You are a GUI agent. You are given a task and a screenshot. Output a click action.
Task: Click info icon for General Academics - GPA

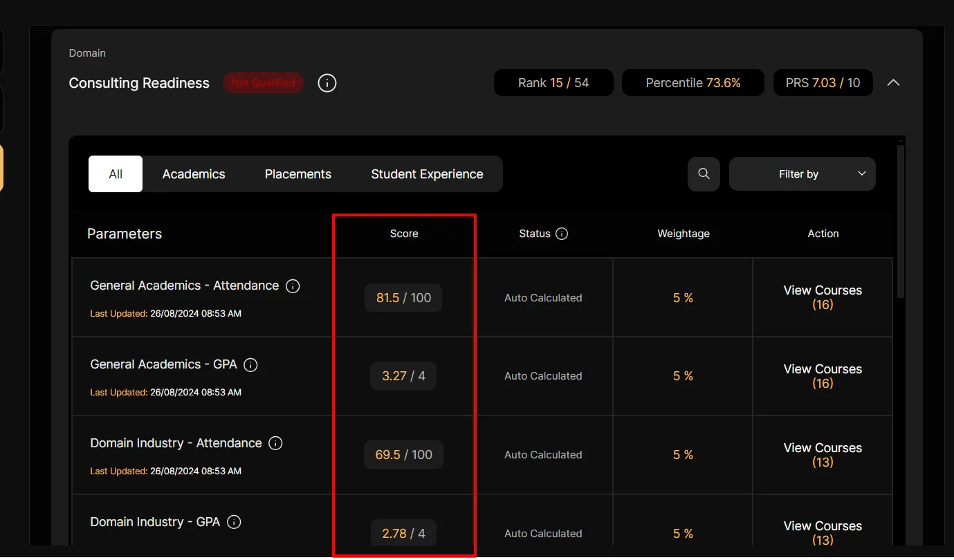pos(251,365)
